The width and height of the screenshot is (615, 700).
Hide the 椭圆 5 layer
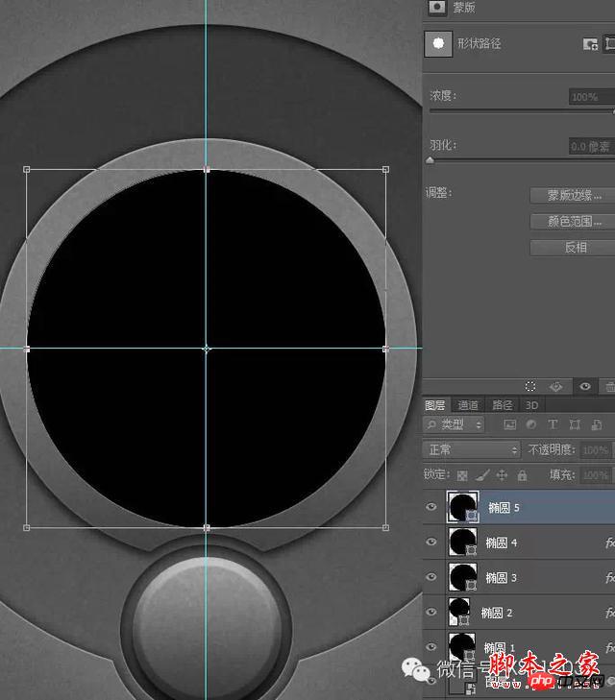tap(431, 506)
